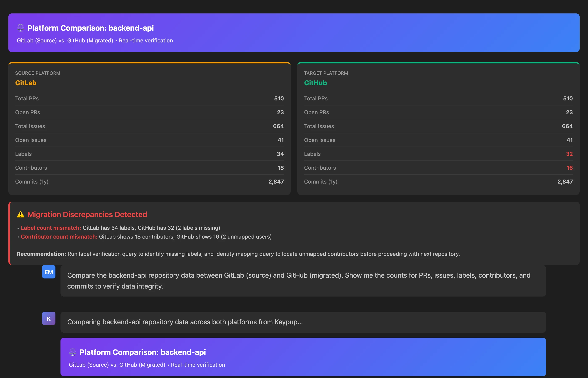Image resolution: width=588 pixels, height=378 pixels.
Task: Click the GitHub Open Issues value 41
Action: click(x=570, y=140)
